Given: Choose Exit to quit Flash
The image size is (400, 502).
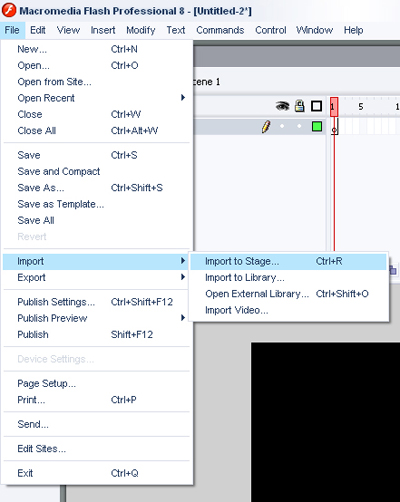Looking at the screenshot, I should pos(97,473).
